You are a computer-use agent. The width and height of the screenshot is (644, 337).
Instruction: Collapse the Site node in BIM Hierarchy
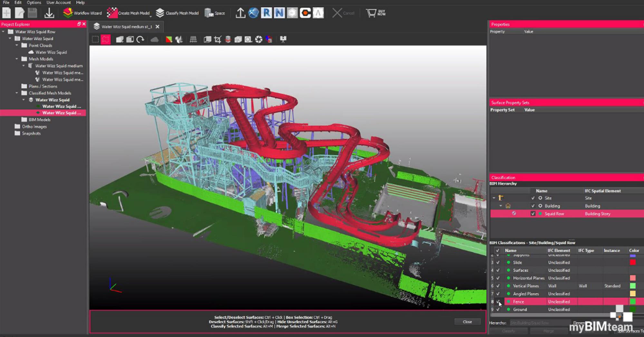click(494, 198)
